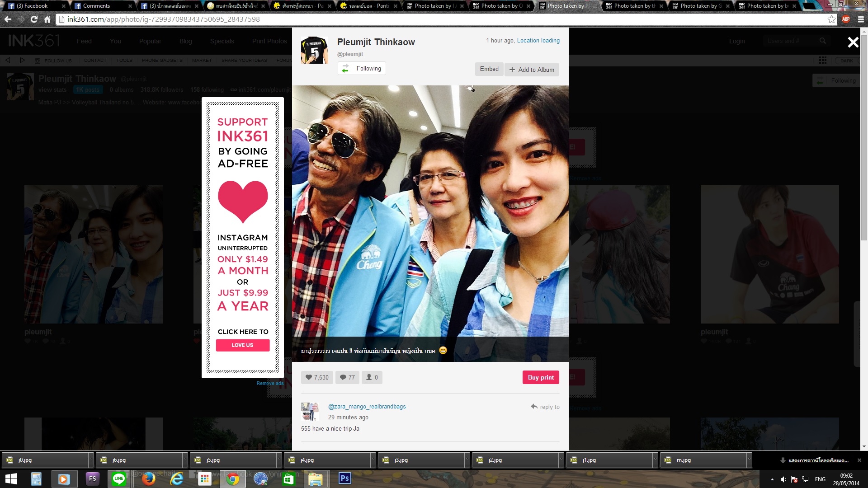Open the dropdown arrow for j2.jpg download
Viewport: 868px width, 488px height.
(x=561, y=460)
